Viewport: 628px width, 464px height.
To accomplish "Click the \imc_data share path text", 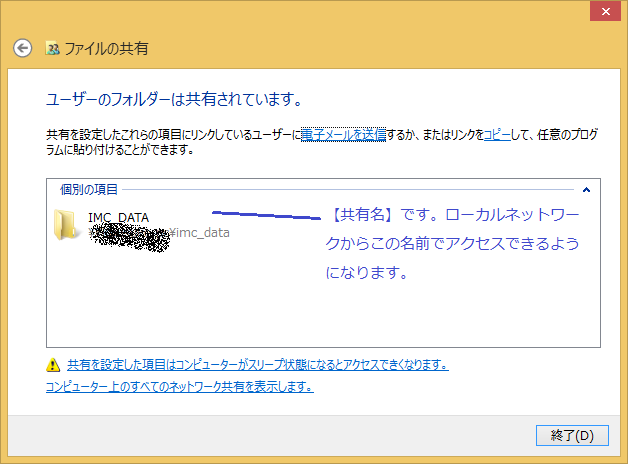I will point(200,233).
